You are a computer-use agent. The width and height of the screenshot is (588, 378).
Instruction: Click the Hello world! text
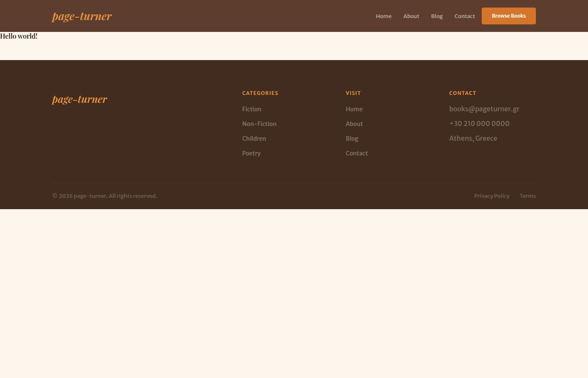coord(19,36)
